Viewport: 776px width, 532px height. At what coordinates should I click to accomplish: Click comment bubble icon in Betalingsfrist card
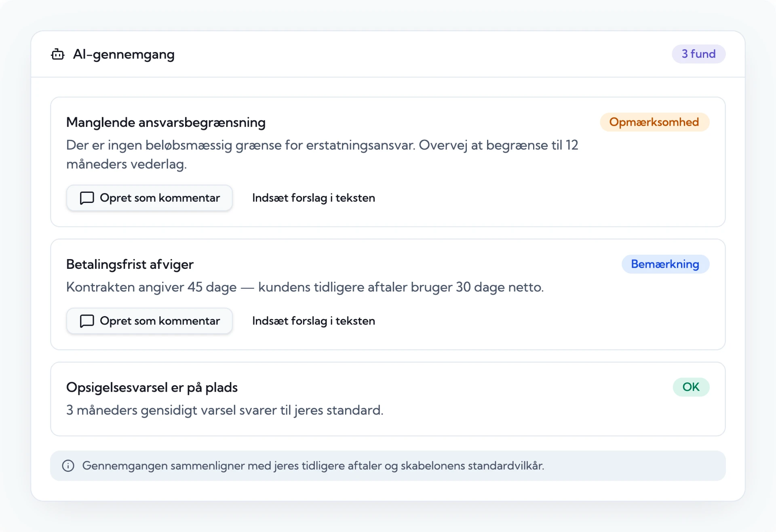pyautogui.click(x=87, y=321)
